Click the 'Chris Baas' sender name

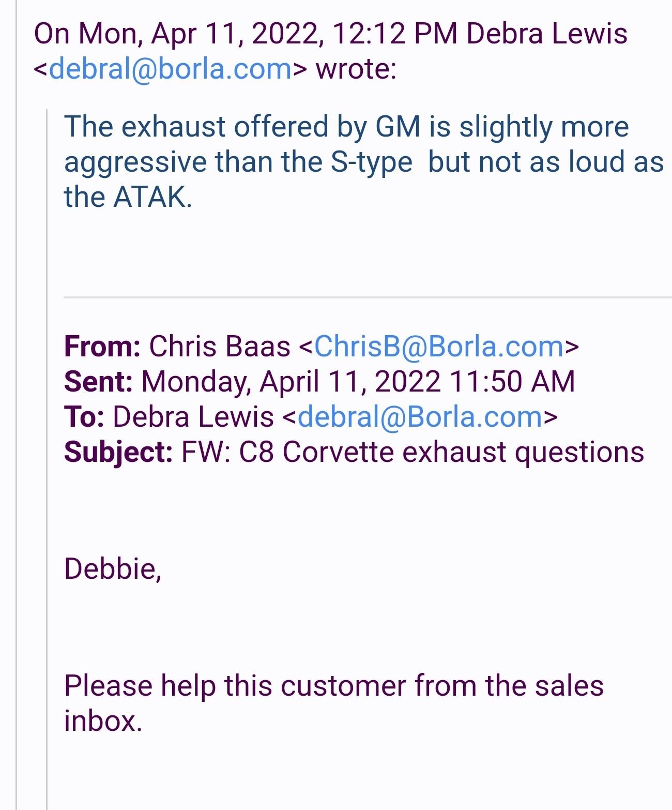[220, 346]
